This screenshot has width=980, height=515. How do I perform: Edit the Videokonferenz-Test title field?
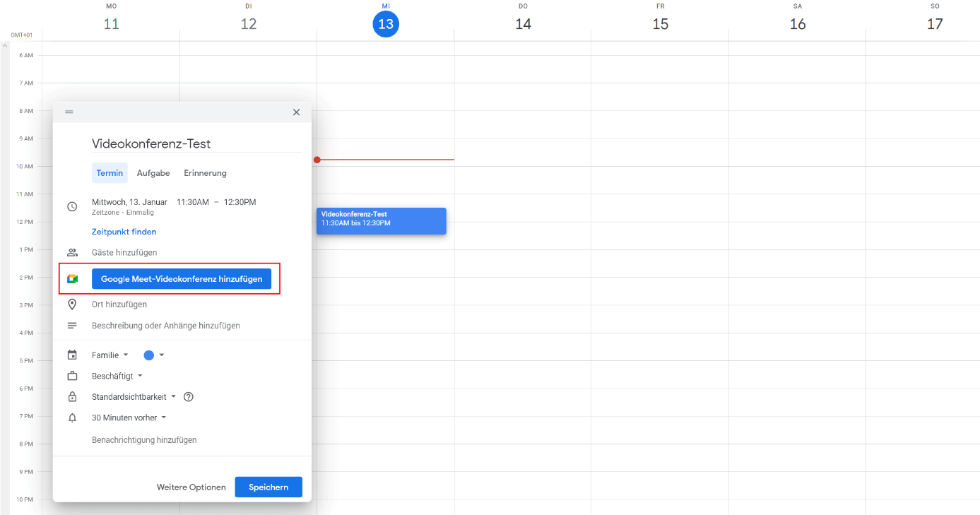196,143
